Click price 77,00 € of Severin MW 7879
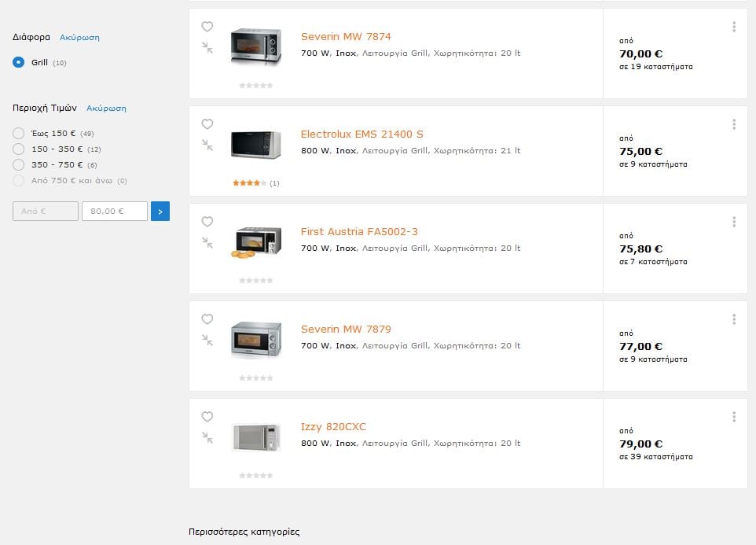This screenshot has width=756, height=545. 640,346
